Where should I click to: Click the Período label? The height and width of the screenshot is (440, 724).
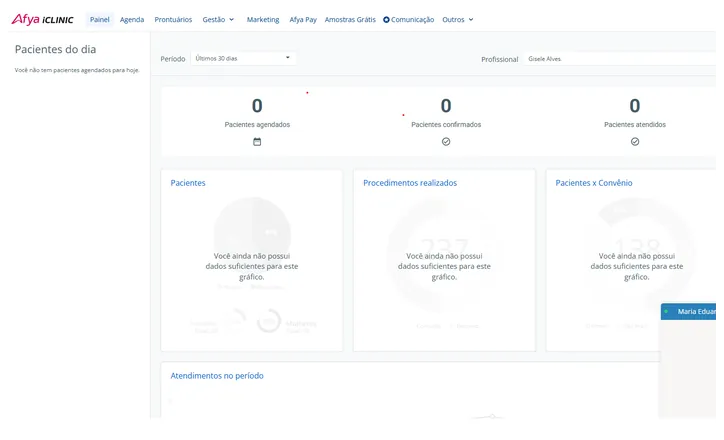173,59
